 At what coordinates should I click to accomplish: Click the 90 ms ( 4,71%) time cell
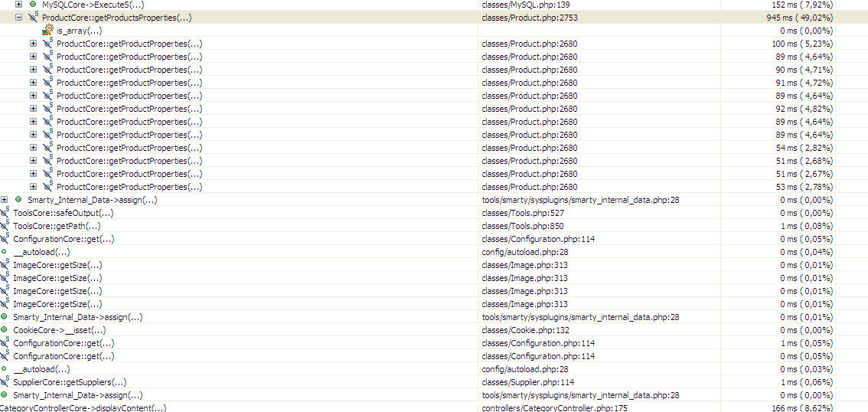805,70
